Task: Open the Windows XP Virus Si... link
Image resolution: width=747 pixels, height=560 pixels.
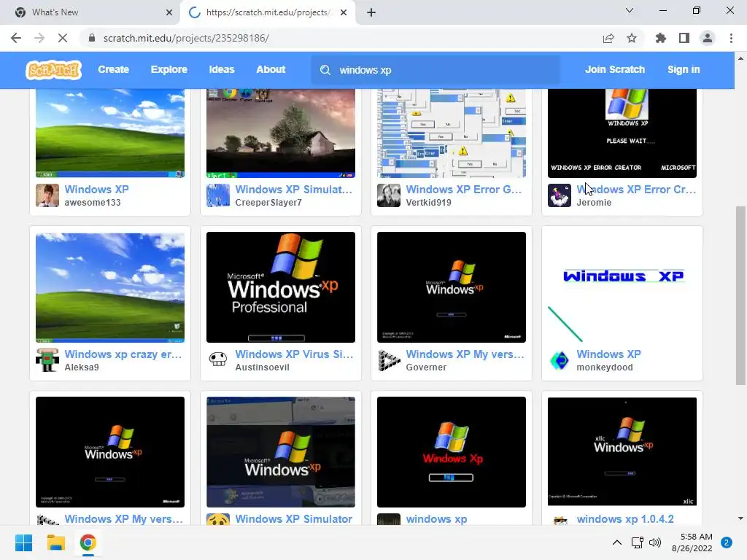Action: [x=294, y=354]
